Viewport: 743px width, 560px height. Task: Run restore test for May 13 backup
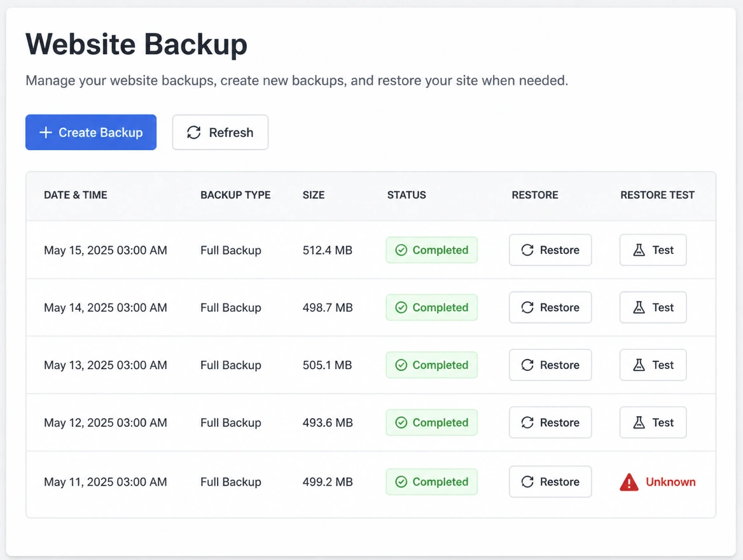653,365
